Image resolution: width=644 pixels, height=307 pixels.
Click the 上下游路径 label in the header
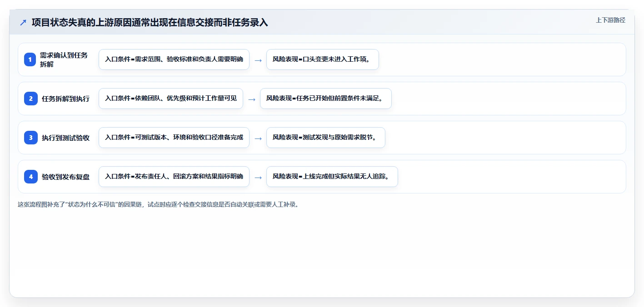[610, 20]
